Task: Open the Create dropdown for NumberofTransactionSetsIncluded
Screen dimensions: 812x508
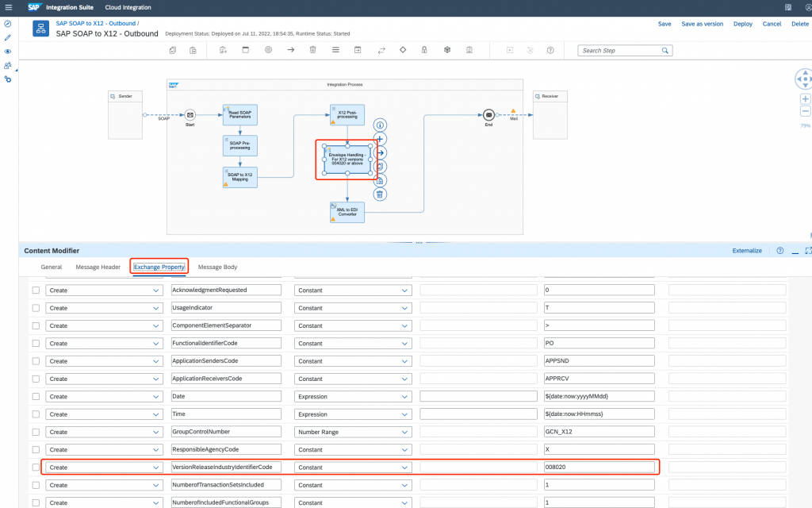Action: point(104,485)
